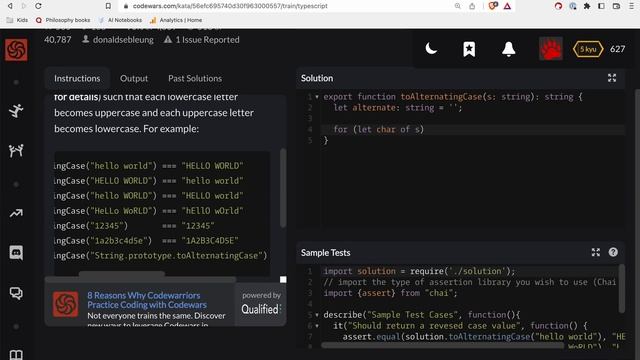Click the 40,787 count text
The width and height of the screenshot is (640, 360).
pos(58,40)
